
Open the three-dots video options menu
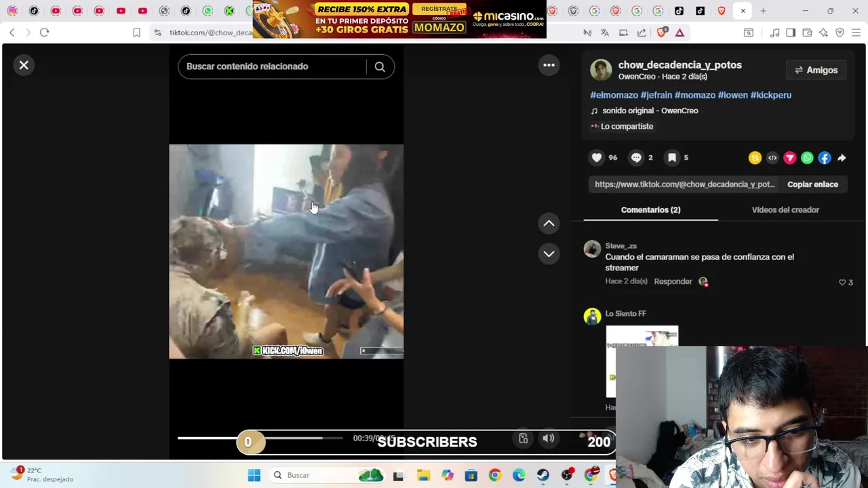tap(549, 65)
